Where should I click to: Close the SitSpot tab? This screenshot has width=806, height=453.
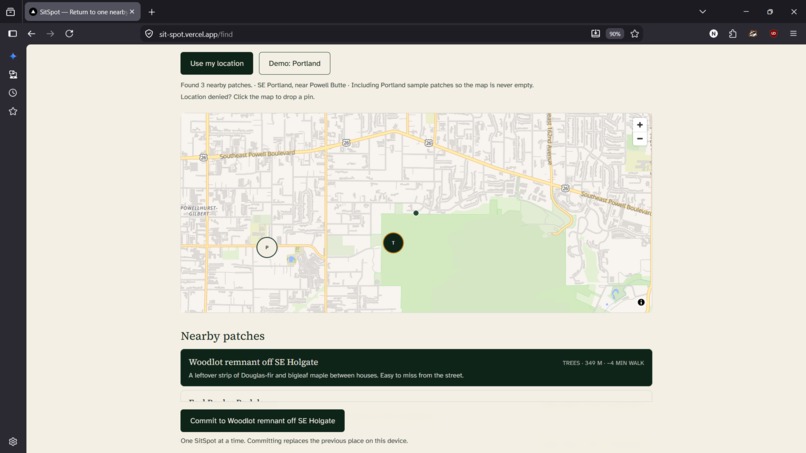132,12
